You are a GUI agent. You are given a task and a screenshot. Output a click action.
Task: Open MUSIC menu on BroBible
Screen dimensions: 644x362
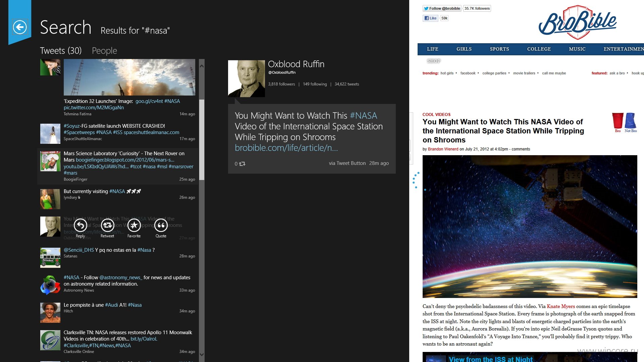577,49
